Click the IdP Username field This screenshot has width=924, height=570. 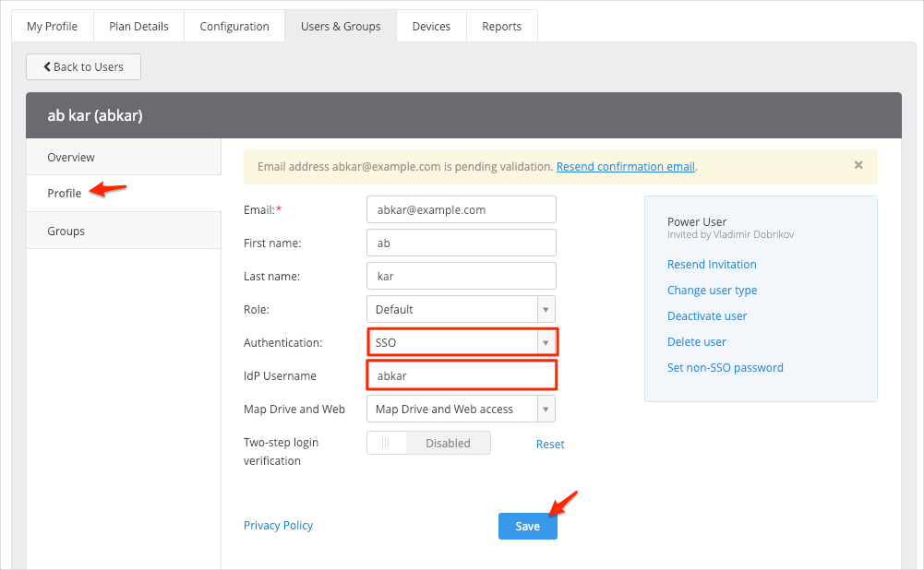[x=462, y=376]
